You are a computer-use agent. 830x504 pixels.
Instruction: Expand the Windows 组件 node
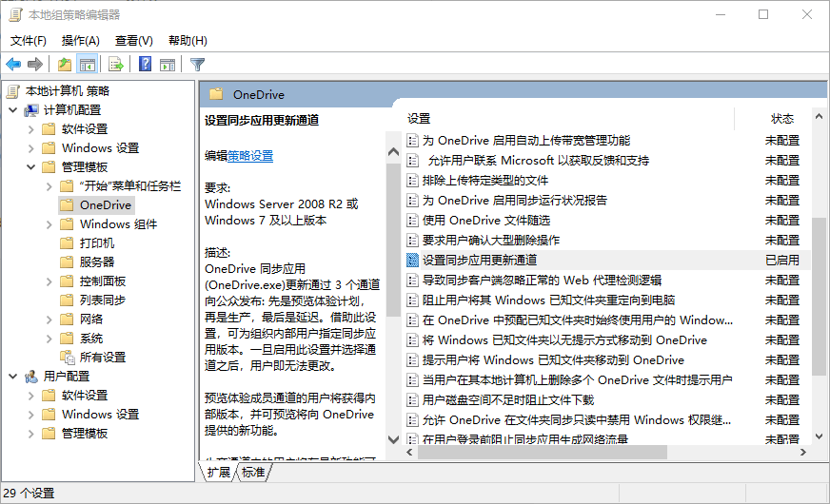[x=49, y=224]
